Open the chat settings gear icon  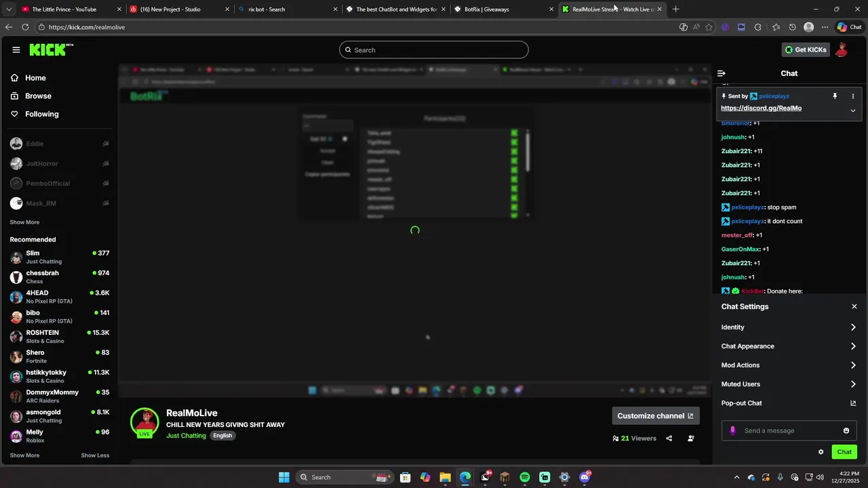(x=821, y=452)
